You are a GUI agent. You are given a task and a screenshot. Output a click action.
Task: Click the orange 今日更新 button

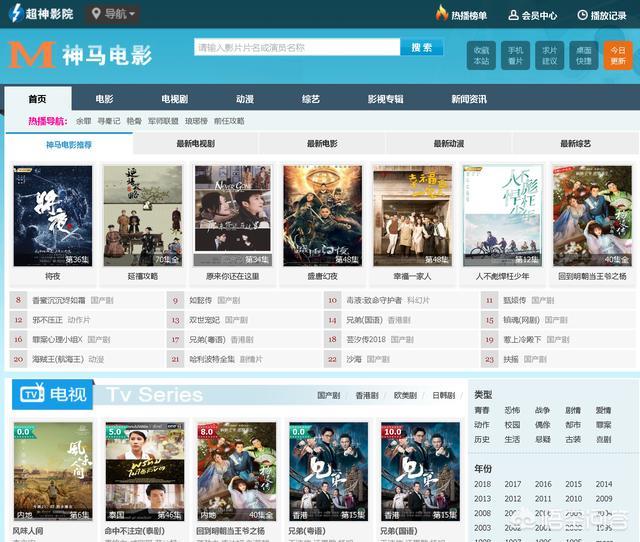[x=618, y=56]
